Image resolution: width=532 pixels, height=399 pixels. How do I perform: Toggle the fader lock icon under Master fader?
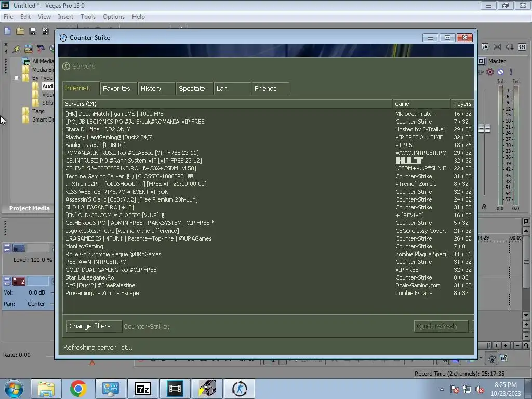click(484, 207)
